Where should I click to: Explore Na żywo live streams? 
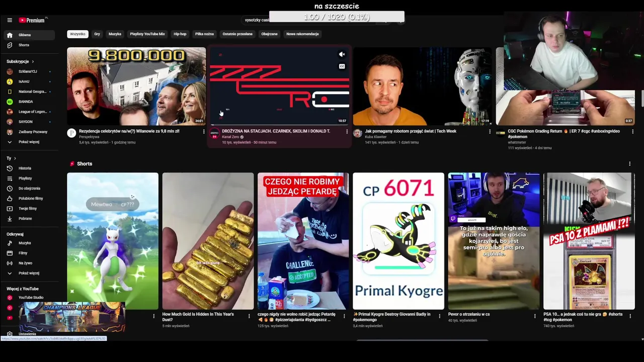coord(30,263)
